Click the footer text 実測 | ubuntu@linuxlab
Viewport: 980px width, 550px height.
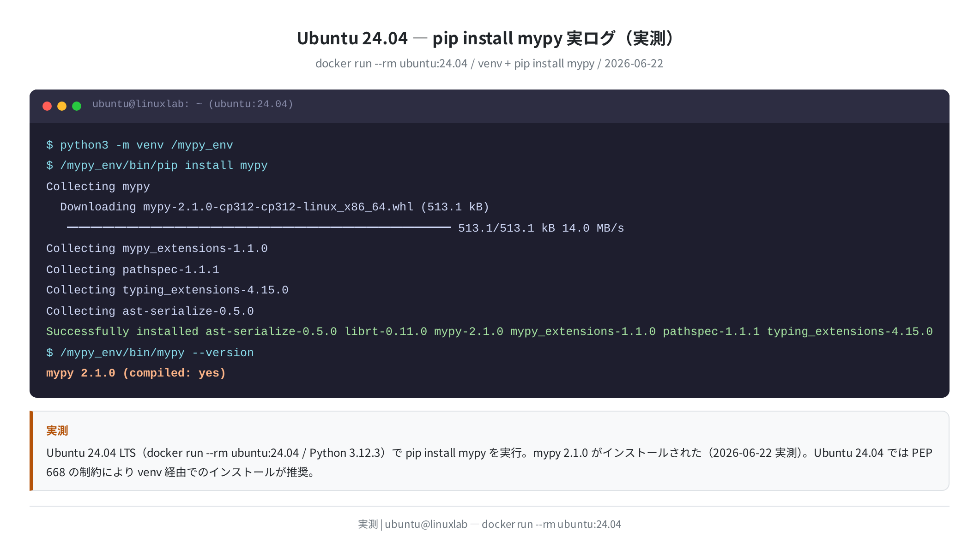[490, 524]
